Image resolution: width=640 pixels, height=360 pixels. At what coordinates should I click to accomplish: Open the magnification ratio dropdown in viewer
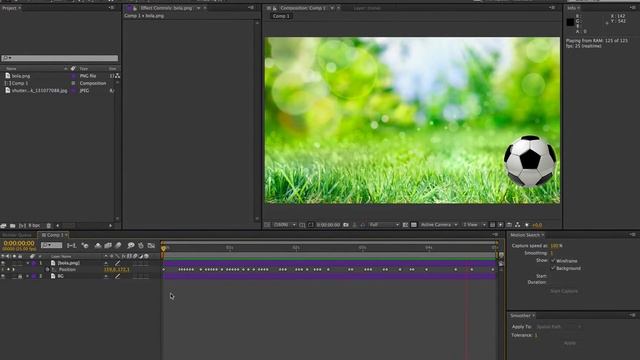[x=284, y=225]
